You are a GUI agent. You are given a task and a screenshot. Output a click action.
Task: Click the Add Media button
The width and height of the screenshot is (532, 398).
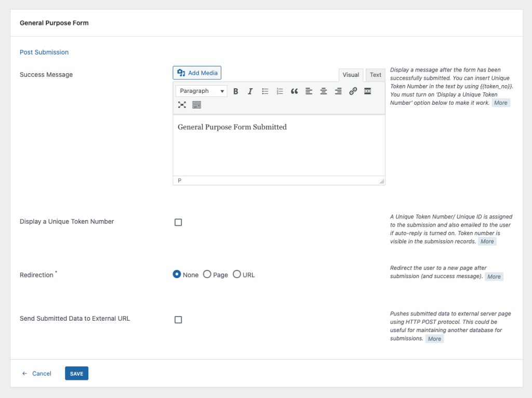(197, 73)
